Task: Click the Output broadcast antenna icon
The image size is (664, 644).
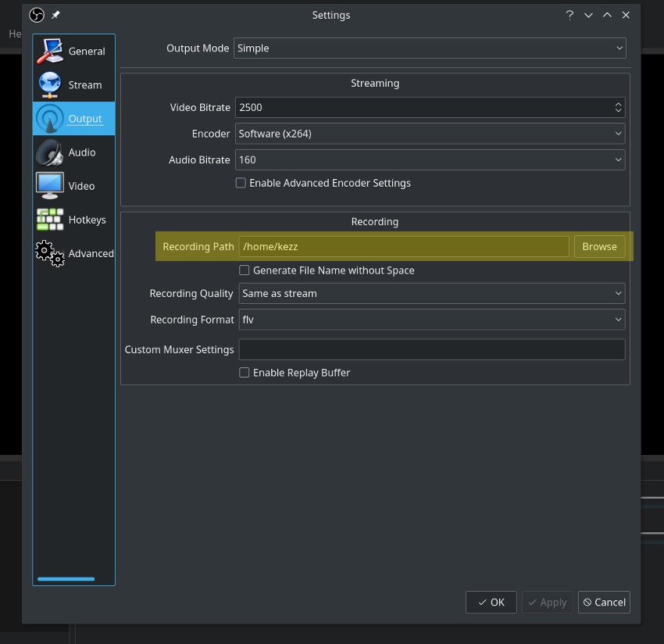Action: (x=49, y=119)
